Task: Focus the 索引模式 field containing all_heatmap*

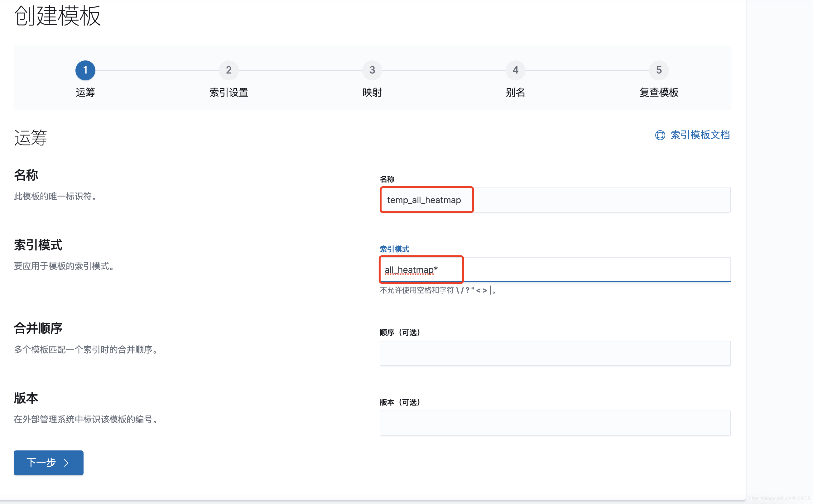Action: click(x=555, y=269)
